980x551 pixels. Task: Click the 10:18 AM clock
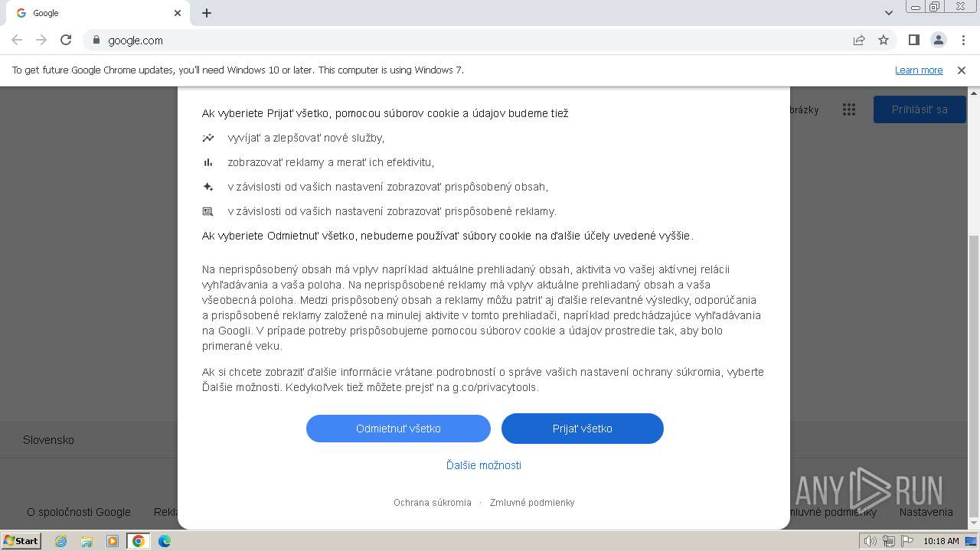[x=941, y=541]
